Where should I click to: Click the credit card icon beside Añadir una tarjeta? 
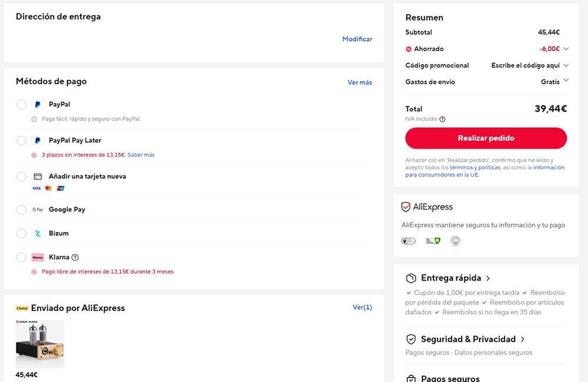point(38,176)
